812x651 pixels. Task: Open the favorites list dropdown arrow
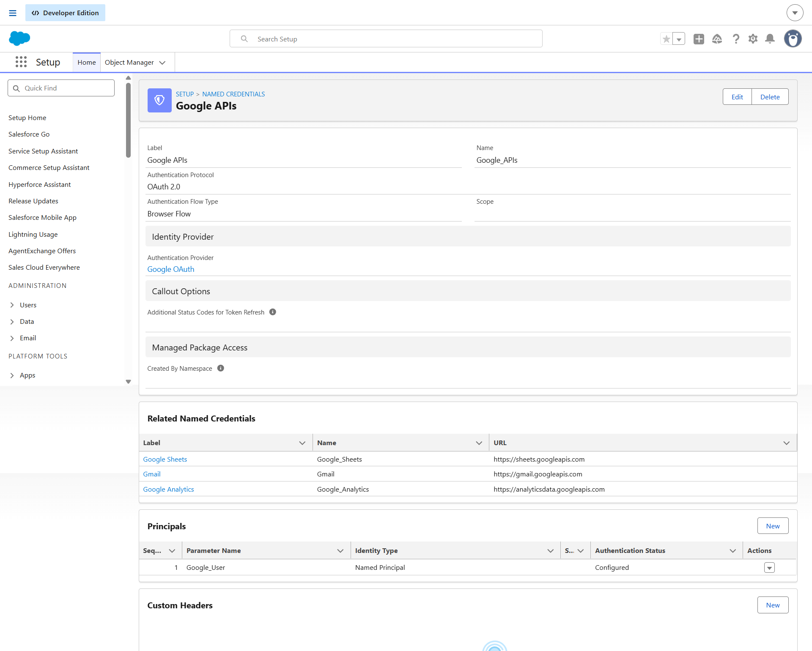[x=679, y=39]
